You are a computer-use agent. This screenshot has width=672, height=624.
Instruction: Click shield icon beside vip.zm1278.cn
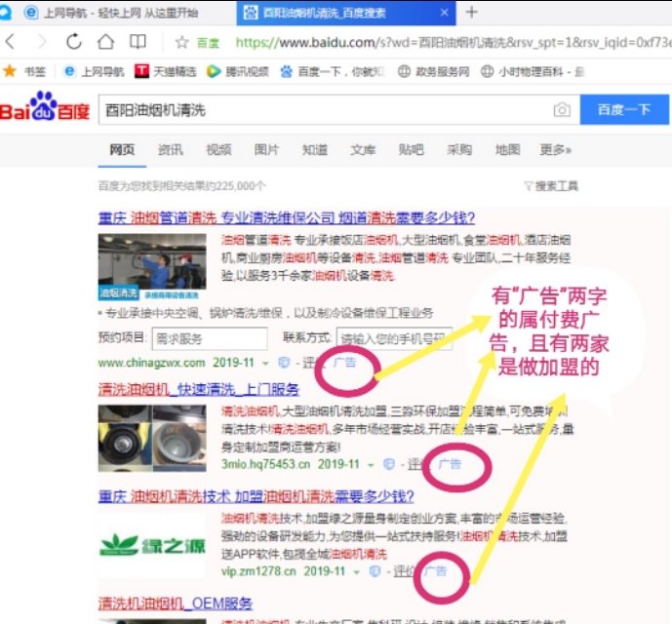[x=375, y=571]
